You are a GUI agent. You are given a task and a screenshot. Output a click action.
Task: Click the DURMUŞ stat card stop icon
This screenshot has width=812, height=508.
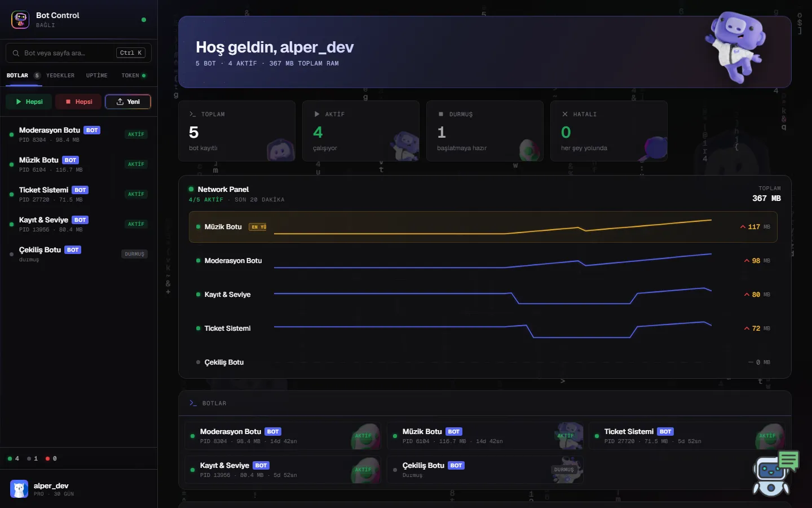click(x=441, y=114)
